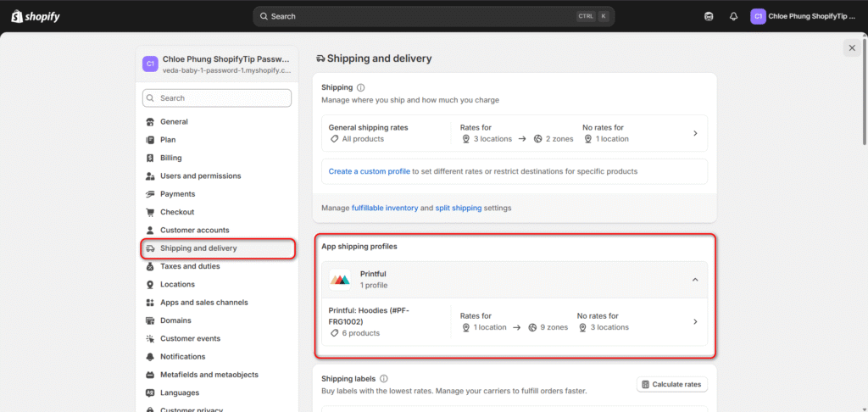
Task: Focus the settings sidebar search field
Action: point(217,98)
